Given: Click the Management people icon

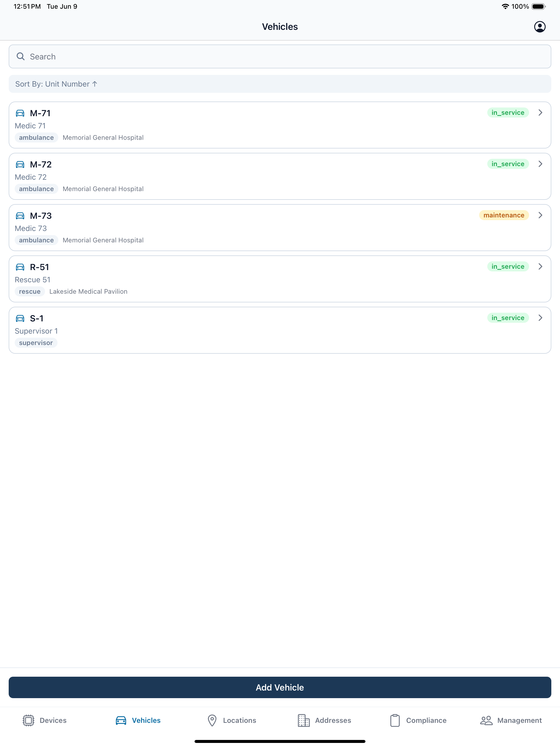Looking at the screenshot, I should (x=486, y=720).
